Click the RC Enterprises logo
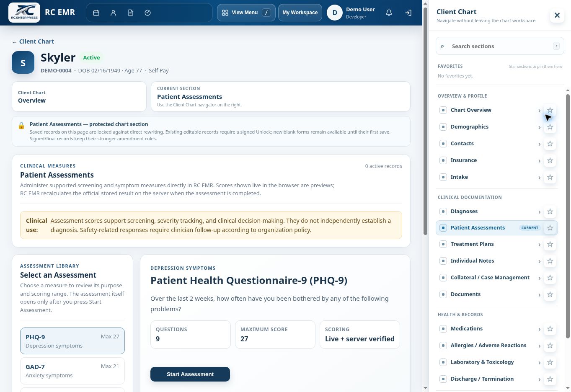The image size is (571, 392). tap(24, 13)
